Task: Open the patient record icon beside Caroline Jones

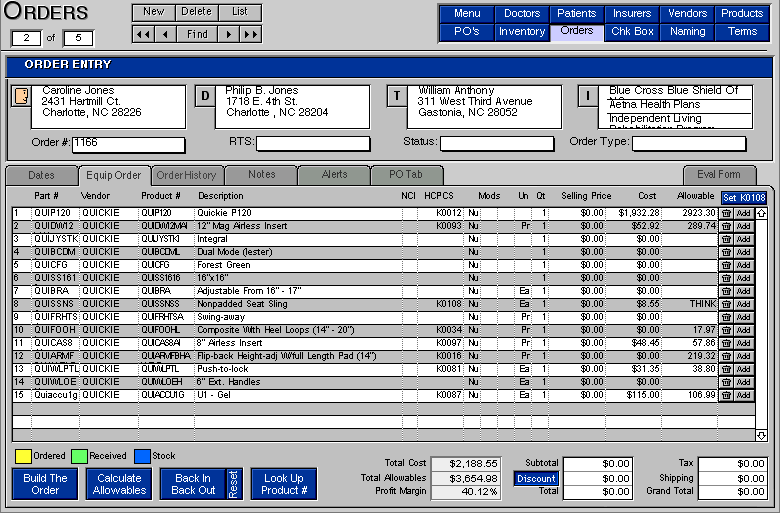Action: tap(21, 96)
